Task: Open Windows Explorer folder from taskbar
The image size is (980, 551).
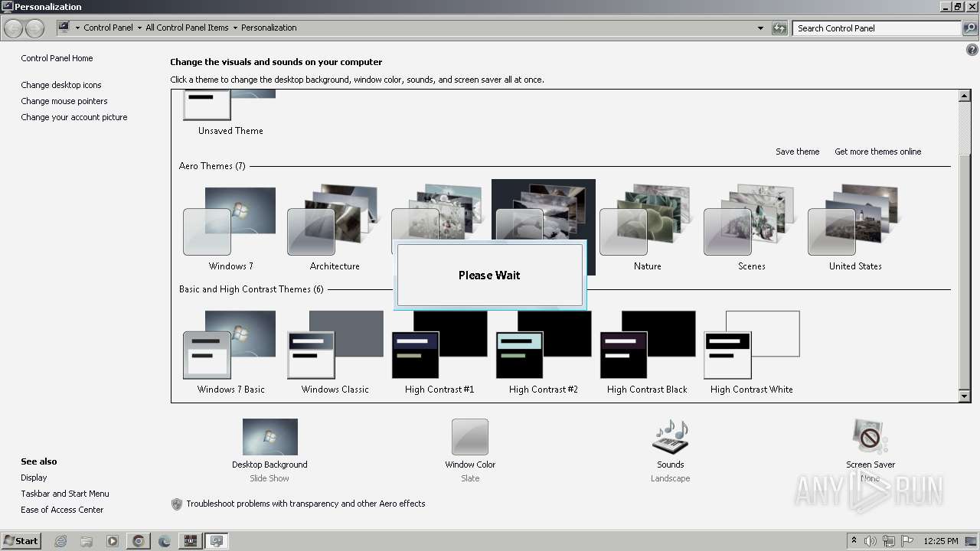Action: click(87, 541)
